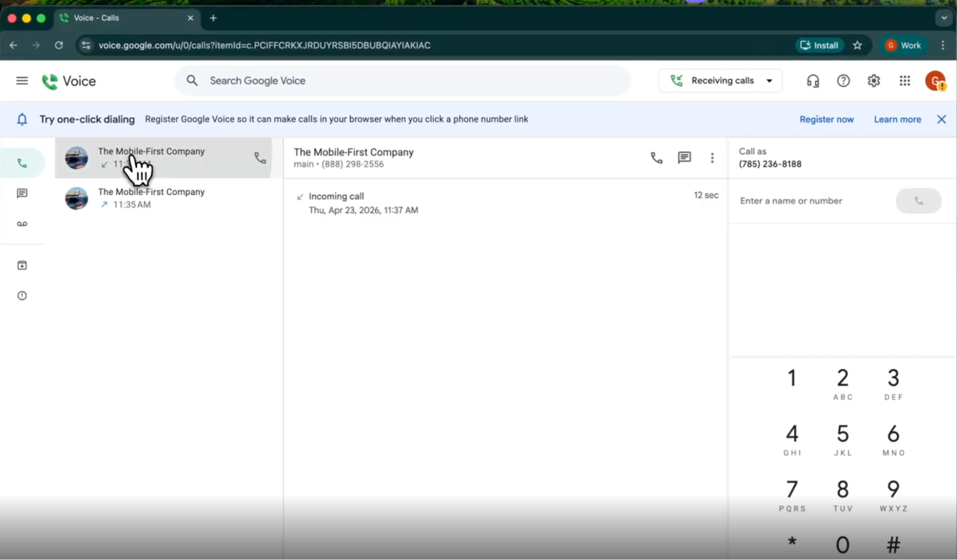The width and height of the screenshot is (957, 560).
Task: View site information icon in address bar
Action: 86,45
